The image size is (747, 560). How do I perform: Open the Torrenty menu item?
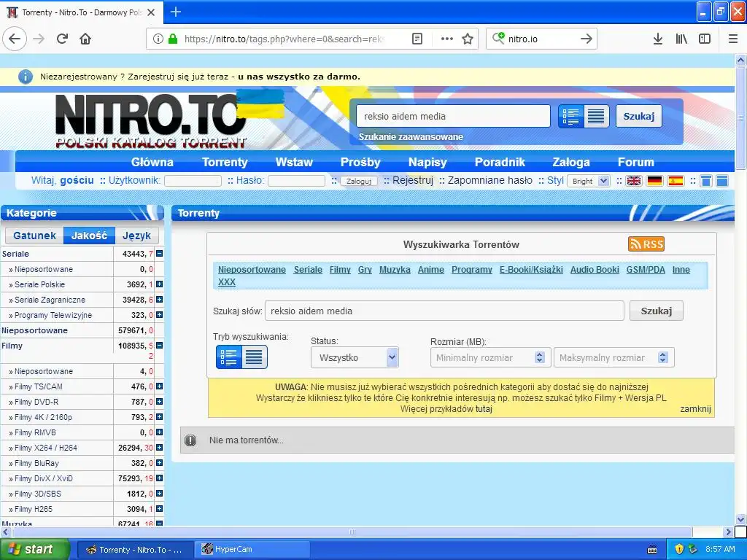[225, 163]
